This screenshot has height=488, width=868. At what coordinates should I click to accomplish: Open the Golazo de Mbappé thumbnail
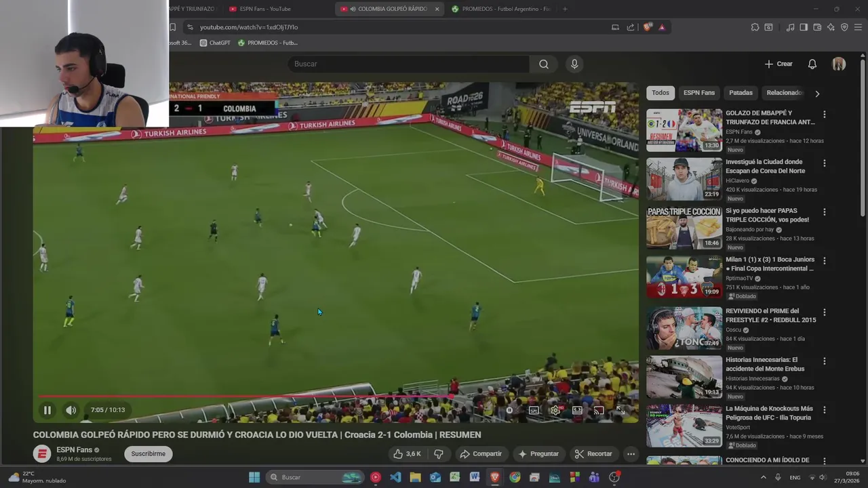coord(684,130)
